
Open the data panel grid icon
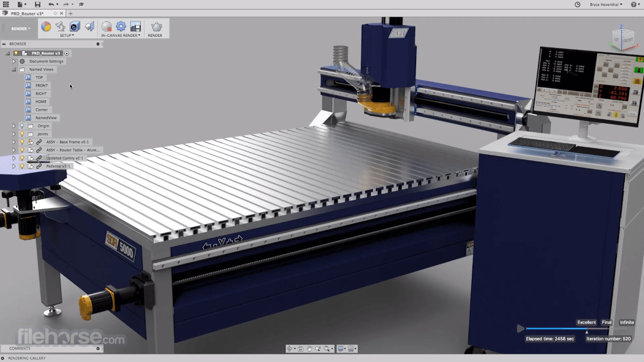pyautogui.click(x=6, y=5)
